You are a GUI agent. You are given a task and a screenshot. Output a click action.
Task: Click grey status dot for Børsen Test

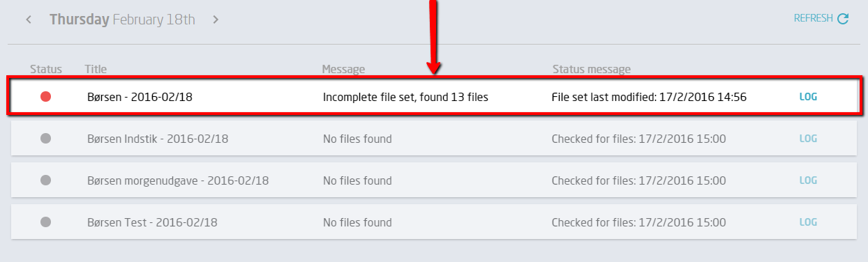click(x=46, y=222)
